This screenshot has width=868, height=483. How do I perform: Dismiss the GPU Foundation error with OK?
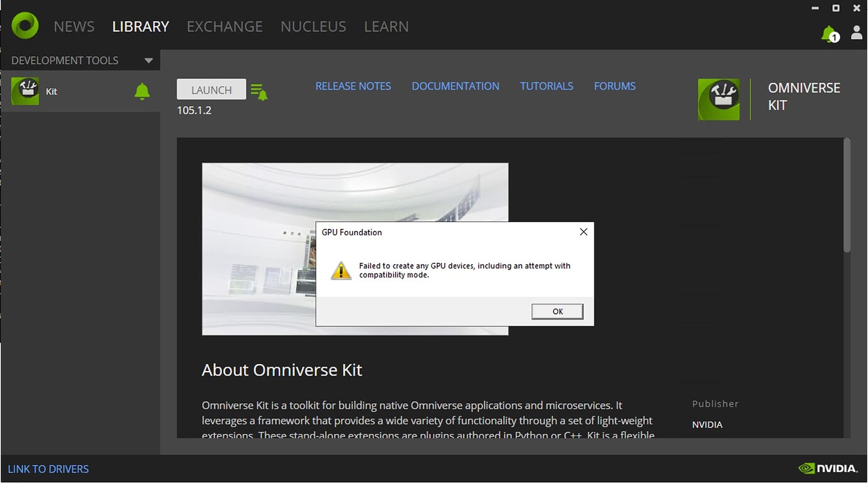pos(557,311)
